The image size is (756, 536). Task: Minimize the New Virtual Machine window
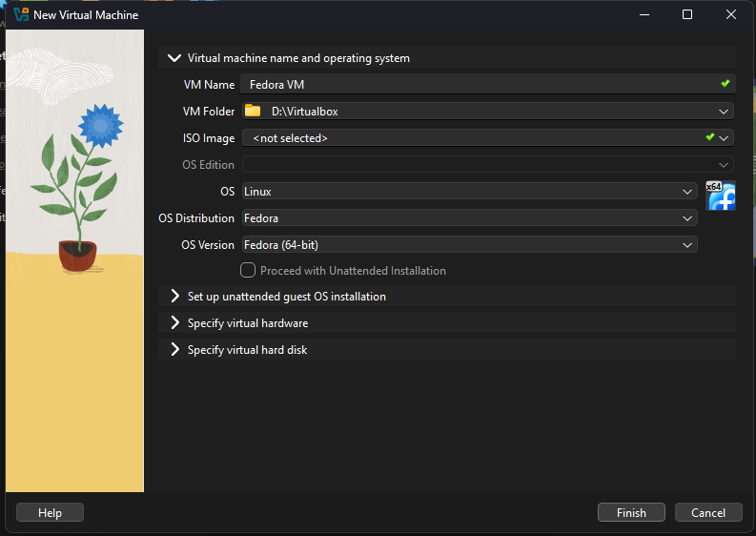[644, 14]
